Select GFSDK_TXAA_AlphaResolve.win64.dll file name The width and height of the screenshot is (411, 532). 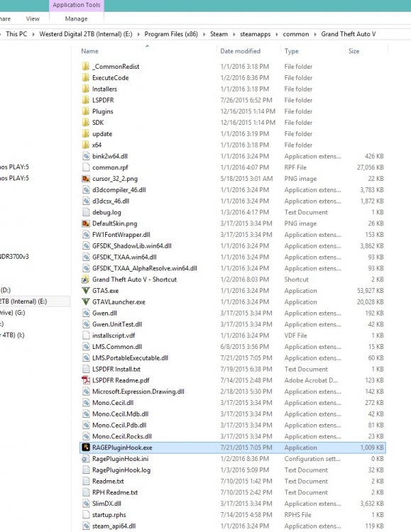[x=145, y=268]
